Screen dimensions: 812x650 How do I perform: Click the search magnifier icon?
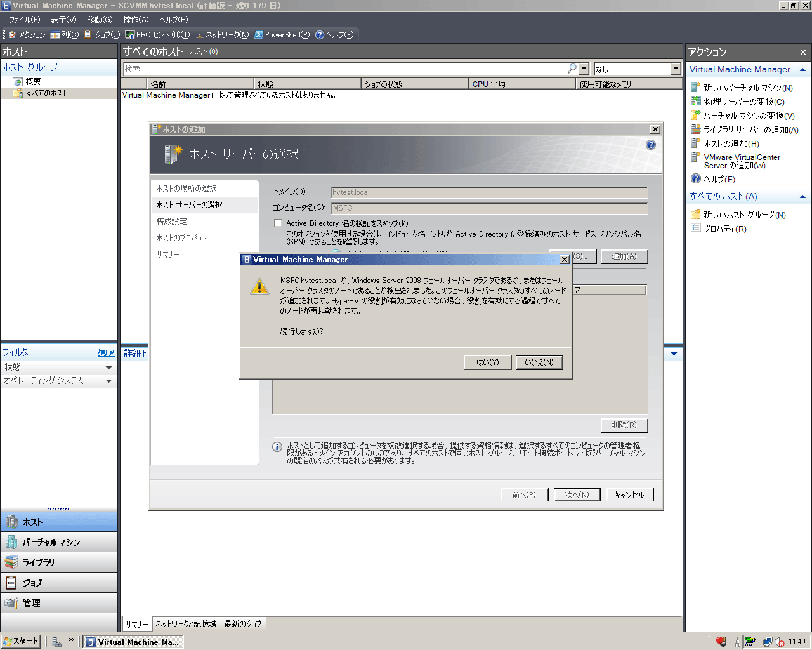pos(572,69)
